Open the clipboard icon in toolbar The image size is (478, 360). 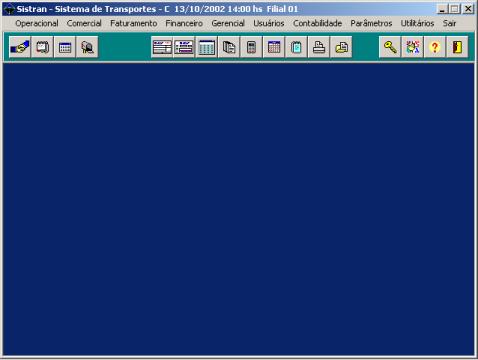[296, 47]
